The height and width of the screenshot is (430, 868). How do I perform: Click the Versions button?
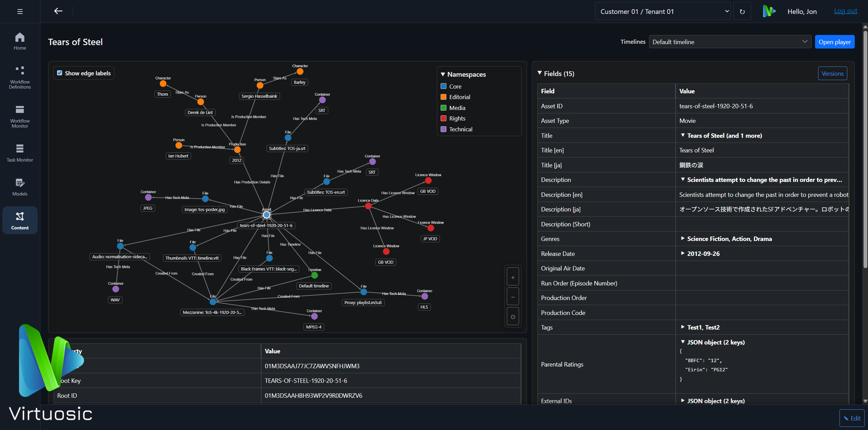pyautogui.click(x=832, y=74)
